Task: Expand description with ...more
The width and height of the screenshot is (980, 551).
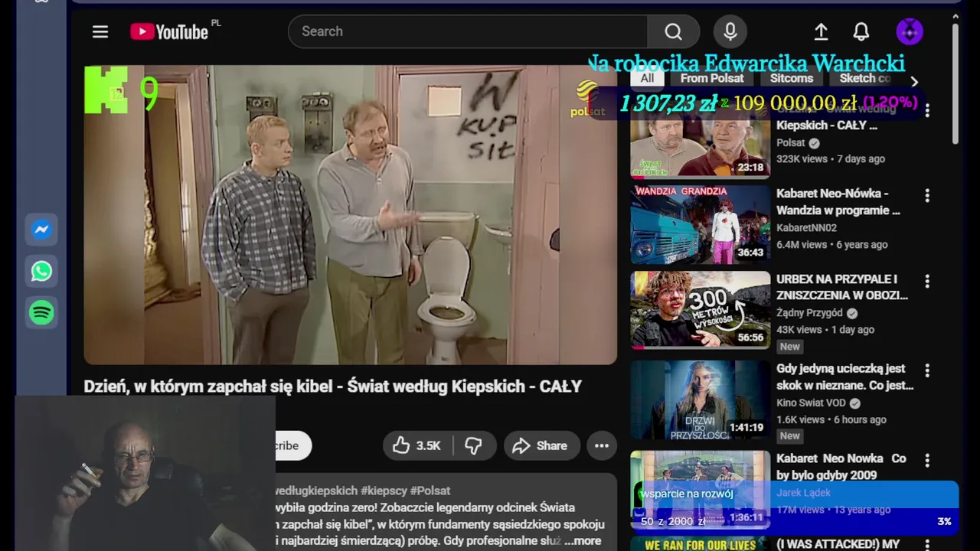Action: [x=583, y=541]
